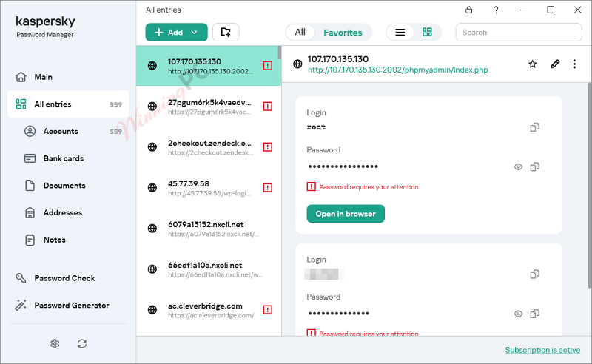Select the Favorites filter tab
592x364 pixels.
point(343,33)
